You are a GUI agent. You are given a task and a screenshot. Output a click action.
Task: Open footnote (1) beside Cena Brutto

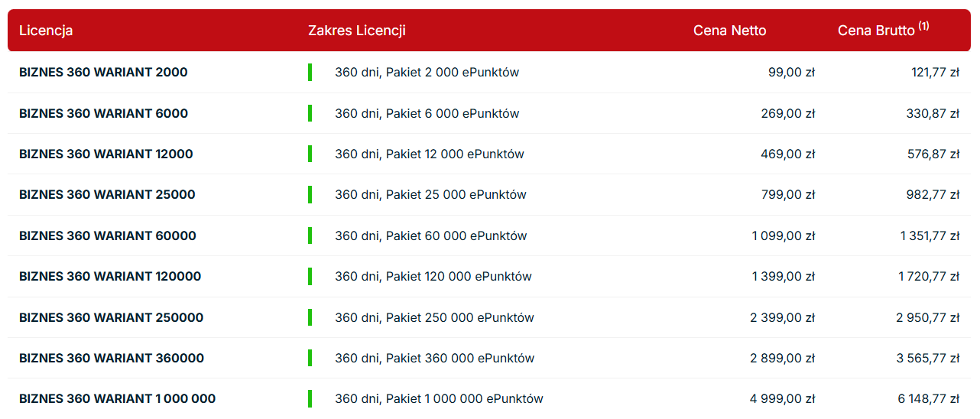point(924,26)
